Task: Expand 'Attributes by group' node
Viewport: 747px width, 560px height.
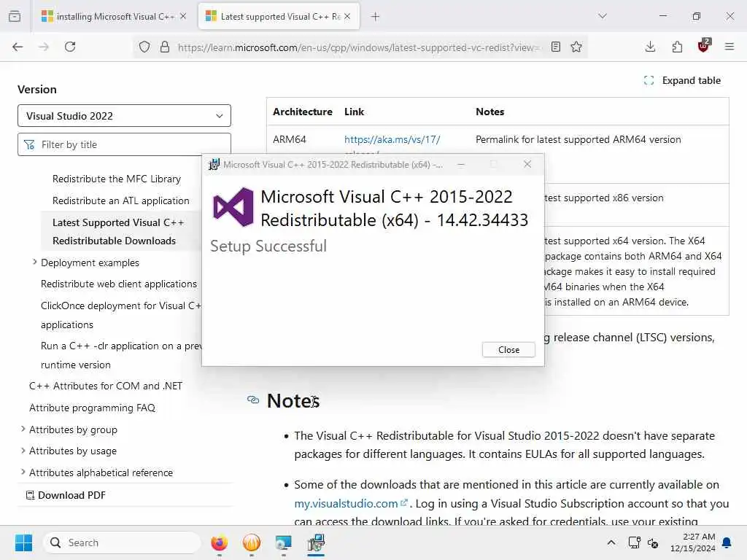Action: [23, 429]
